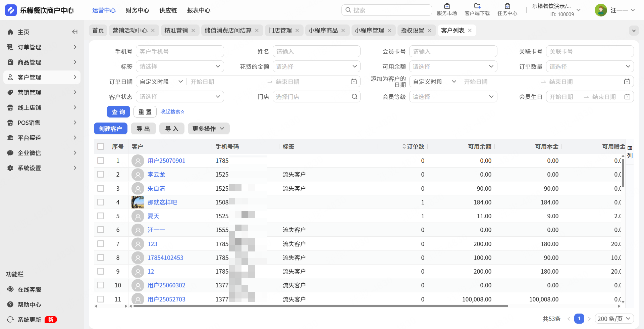Open the 会员等级 dropdown
644x329 pixels.
(x=453, y=97)
